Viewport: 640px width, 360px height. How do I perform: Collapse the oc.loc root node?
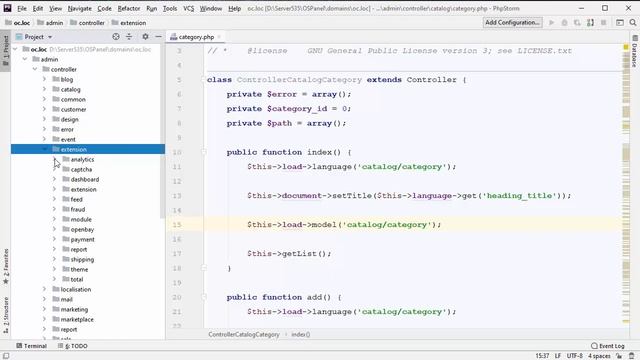(15, 49)
